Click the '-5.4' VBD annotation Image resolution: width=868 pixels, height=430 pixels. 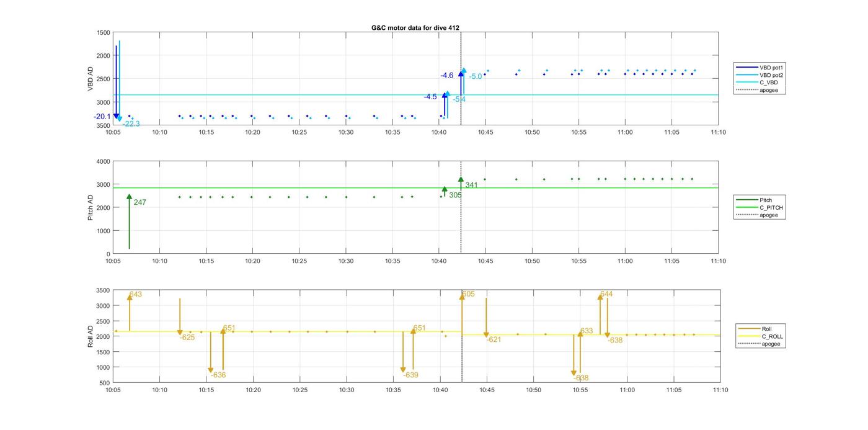point(459,100)
